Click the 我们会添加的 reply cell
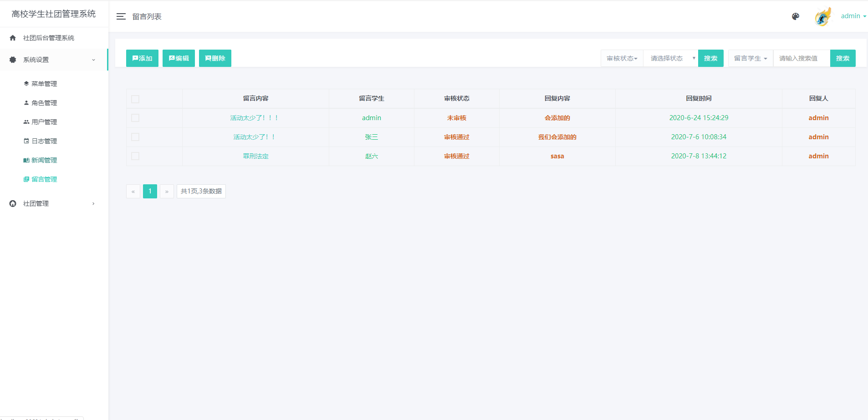The height and width of the screenshot is (420, 868). pos(557,137)
